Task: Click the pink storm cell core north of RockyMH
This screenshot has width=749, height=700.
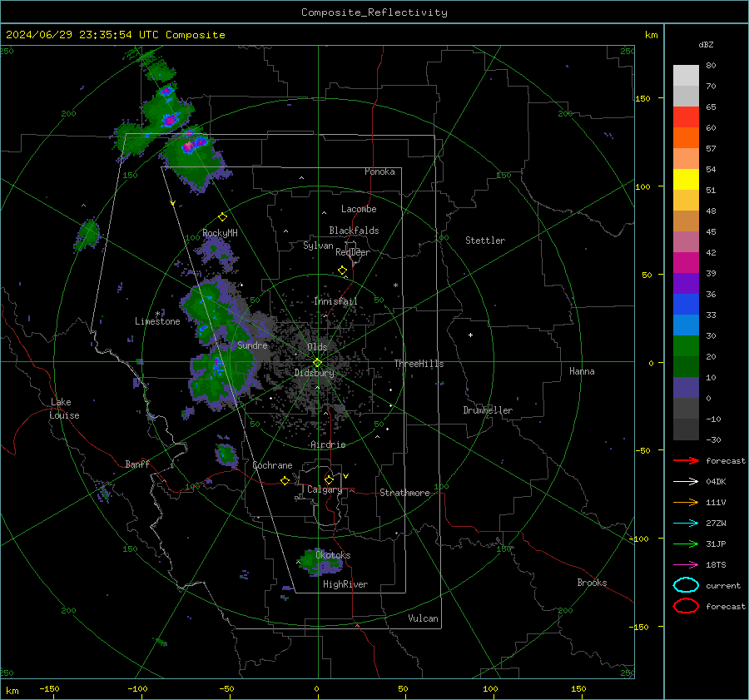Action: tap(188, 146)
